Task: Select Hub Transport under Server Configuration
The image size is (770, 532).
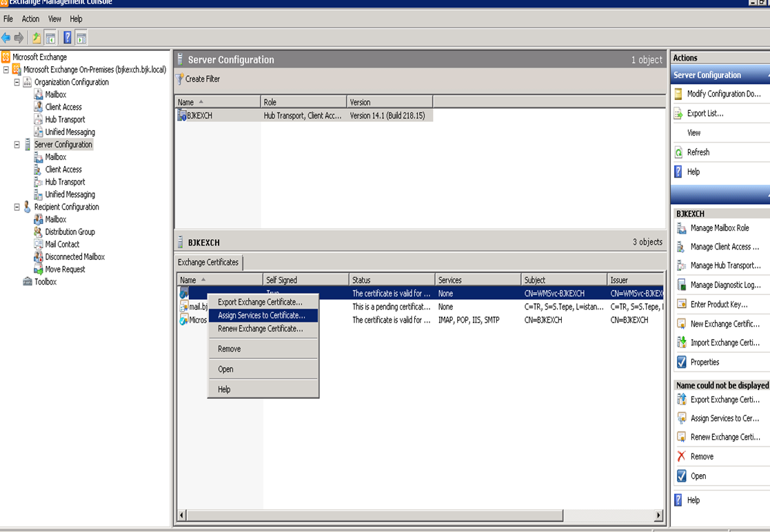Action: click(x=65, y=182)
